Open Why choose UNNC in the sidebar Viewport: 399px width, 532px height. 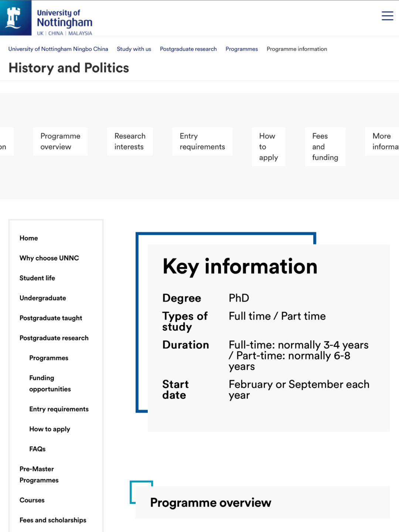point(49,258)
